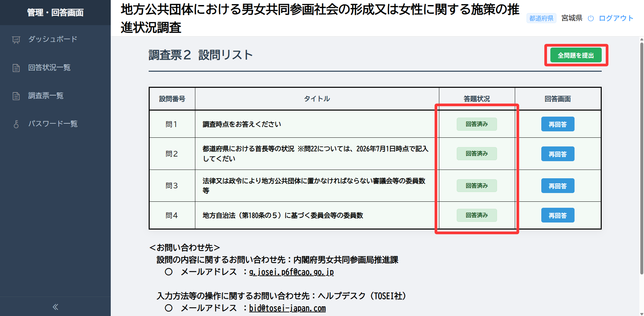Image resolution: width=644 pixels, height=316 pixels.
Task: Click the title 調査時点をお答えください
Action: click(x=242, y=124)
